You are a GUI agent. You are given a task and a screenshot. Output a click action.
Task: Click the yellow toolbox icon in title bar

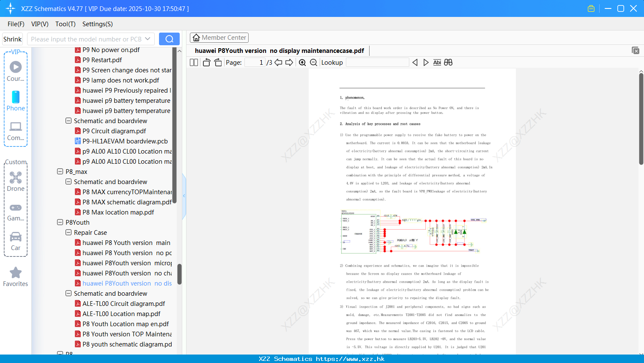tap(591, 8)
